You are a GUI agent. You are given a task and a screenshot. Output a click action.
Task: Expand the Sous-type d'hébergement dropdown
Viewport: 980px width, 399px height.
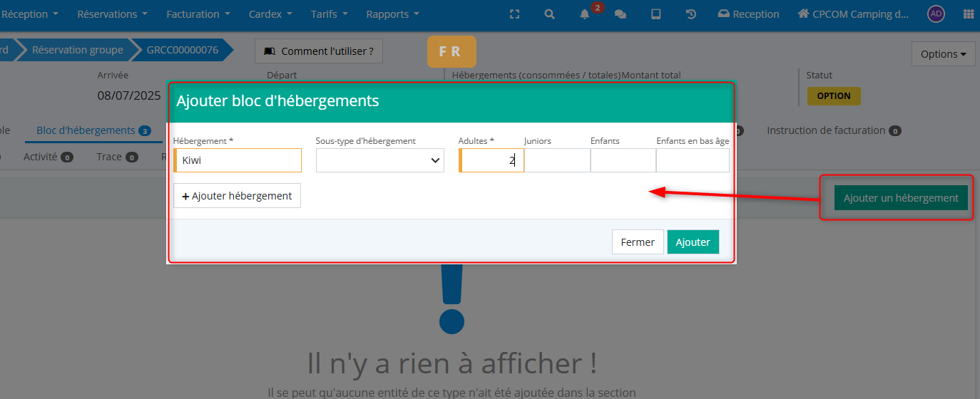[x=379, y=160]
